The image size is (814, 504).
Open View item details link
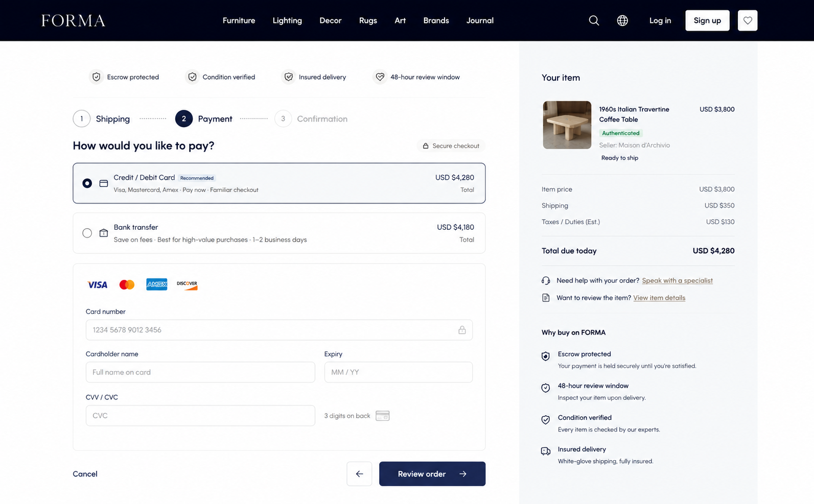pyautogui.click(x=659, y=298)
